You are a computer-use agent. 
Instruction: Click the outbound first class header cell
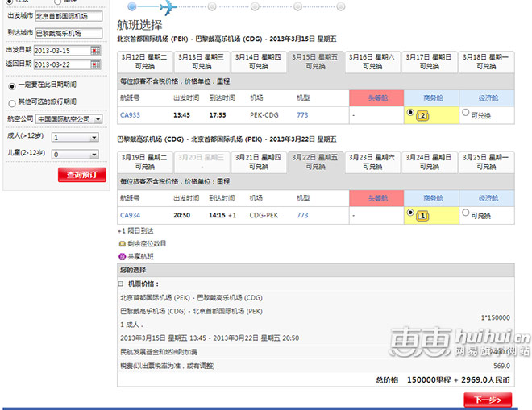click(376, 98)
